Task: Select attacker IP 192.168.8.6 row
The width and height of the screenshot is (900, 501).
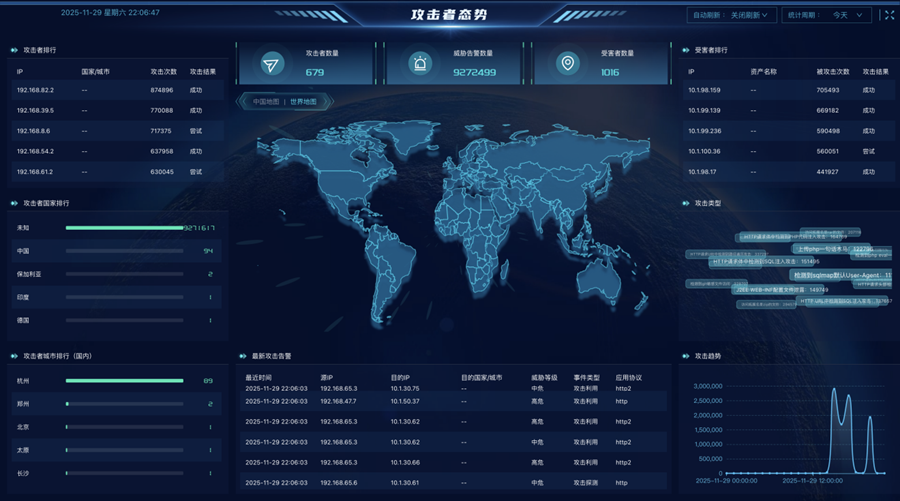Action: 117,131
